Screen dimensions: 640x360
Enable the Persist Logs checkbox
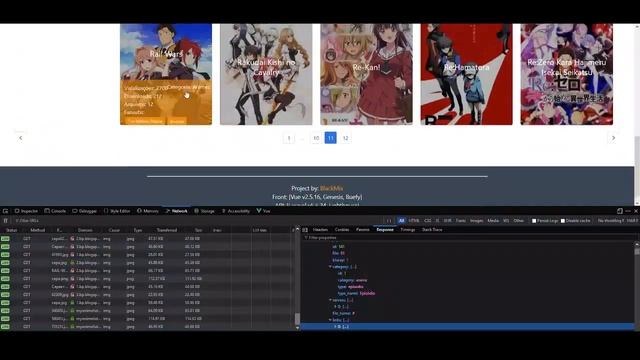(534, 221)
